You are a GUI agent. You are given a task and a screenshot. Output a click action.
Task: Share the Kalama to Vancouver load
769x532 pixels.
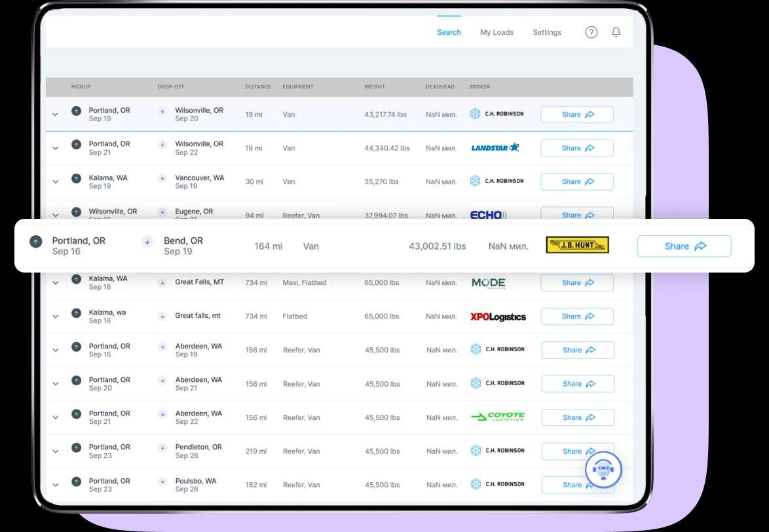click(x=577, y=181)
